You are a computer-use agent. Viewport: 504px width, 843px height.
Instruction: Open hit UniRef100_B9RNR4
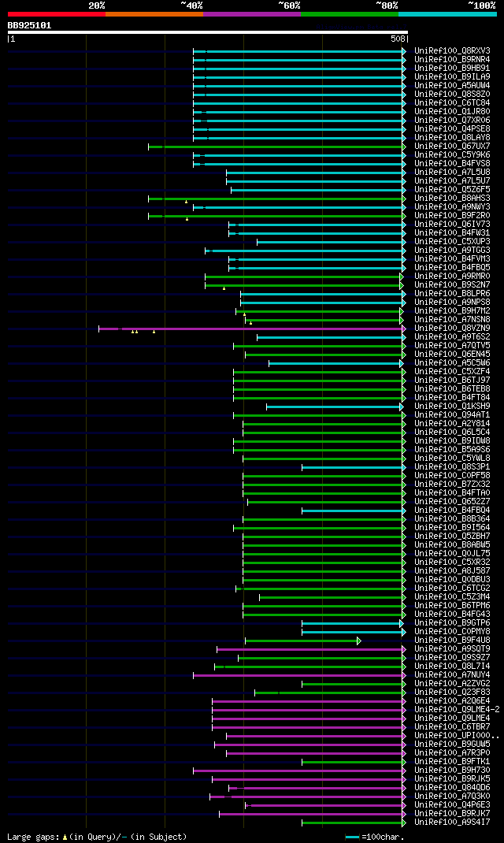[452, 60]
